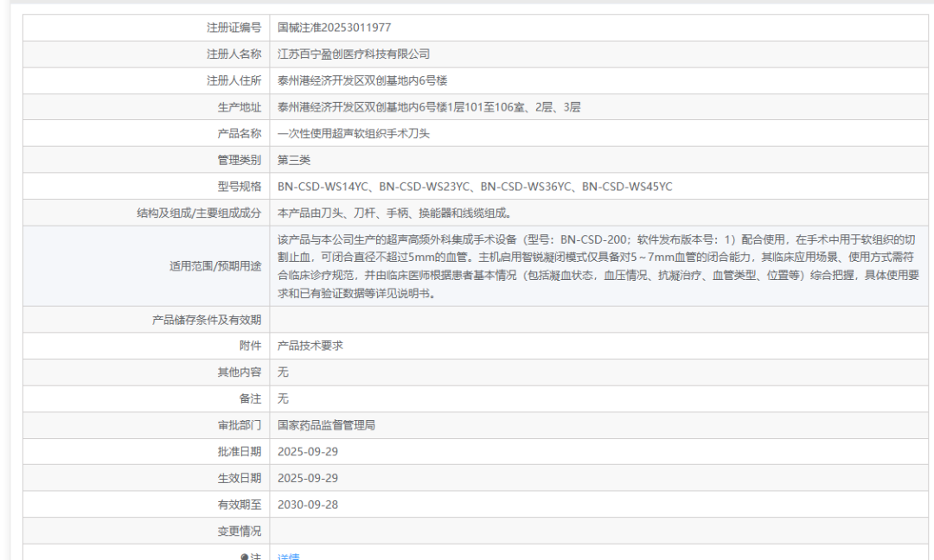Select production address ending 2层、3层
Image resolution: width=934 pixels, height=560 pixels.
429,107
